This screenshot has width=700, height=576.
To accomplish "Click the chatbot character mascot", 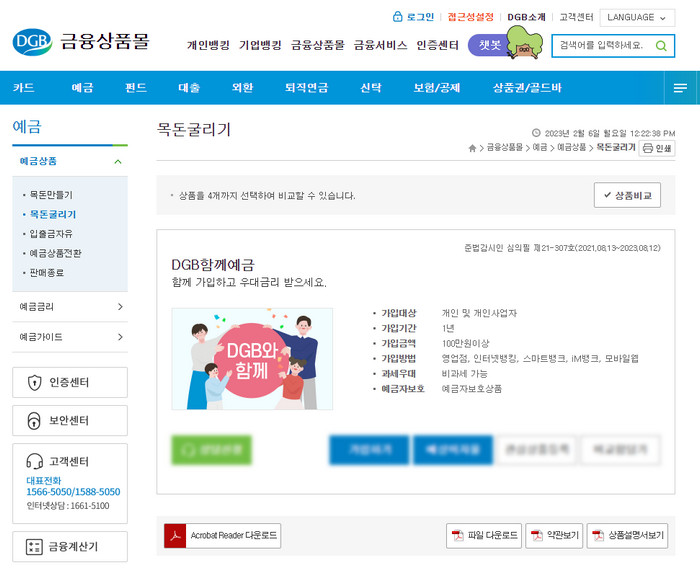I will coord(525,42).
